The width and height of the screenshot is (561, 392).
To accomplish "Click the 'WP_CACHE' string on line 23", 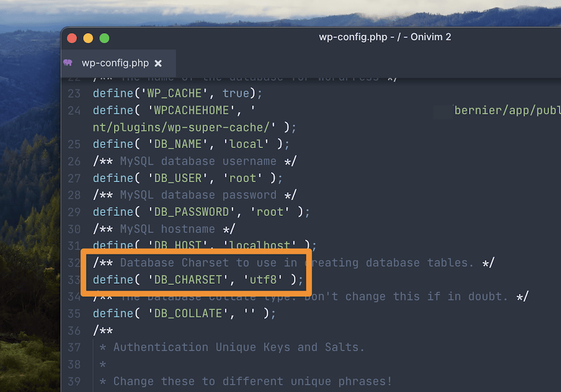I will [x=174, y=93].
